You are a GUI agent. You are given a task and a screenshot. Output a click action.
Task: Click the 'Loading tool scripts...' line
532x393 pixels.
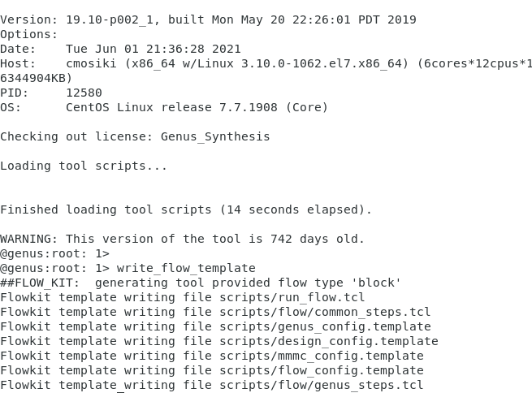coord(84,166)
